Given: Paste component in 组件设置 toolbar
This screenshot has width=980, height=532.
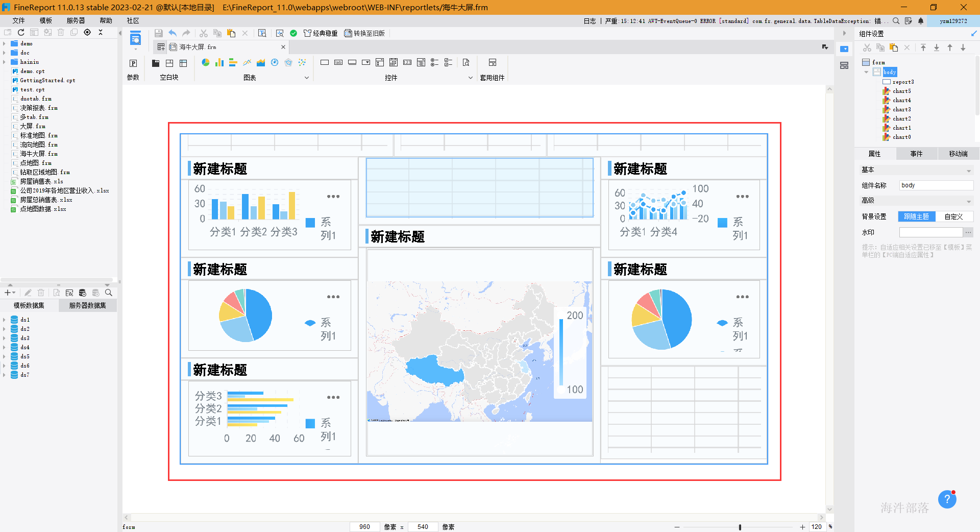Looking at the screenshot, I should pyautogui.click(x=894, y=47).
